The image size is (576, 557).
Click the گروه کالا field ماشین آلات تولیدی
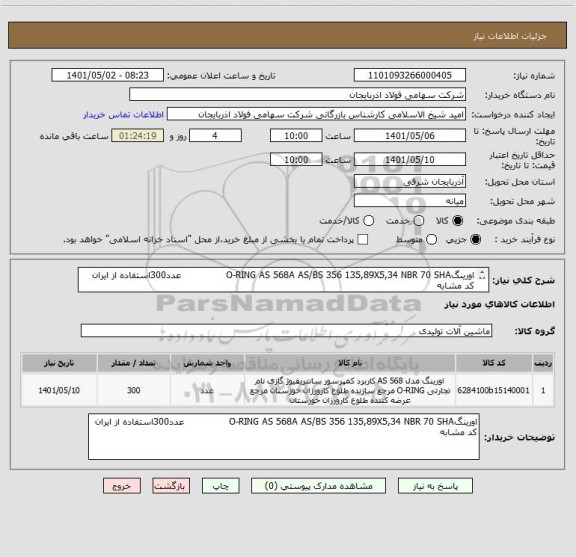pyautogui.click(x=286, y=331)
